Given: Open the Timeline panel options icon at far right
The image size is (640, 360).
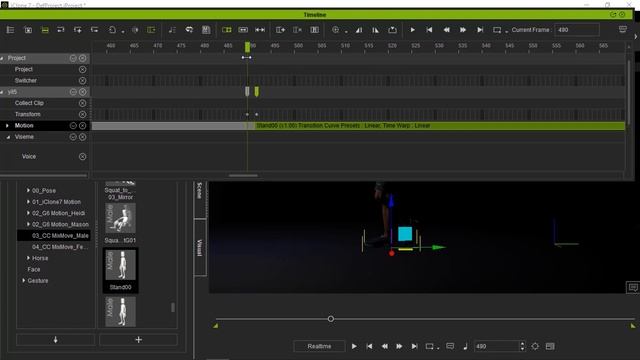Looking at the screenshot, I should pos(623,29).
